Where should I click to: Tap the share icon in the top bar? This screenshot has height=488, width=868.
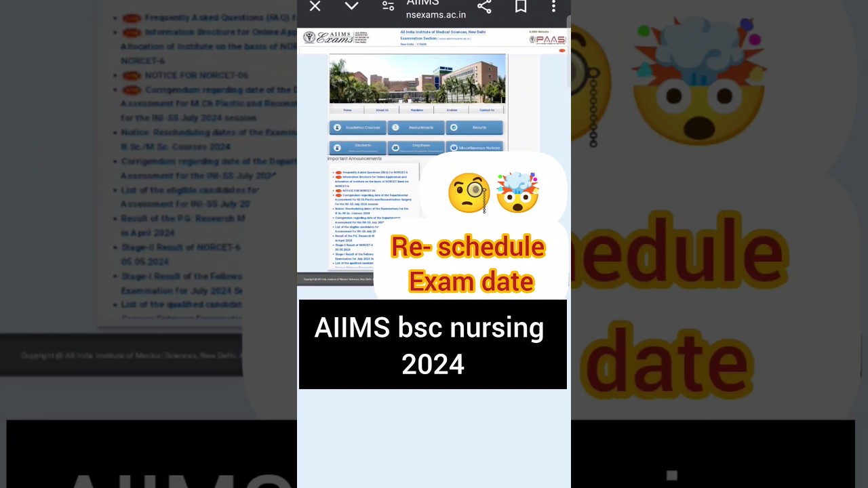tap(484, 6)
